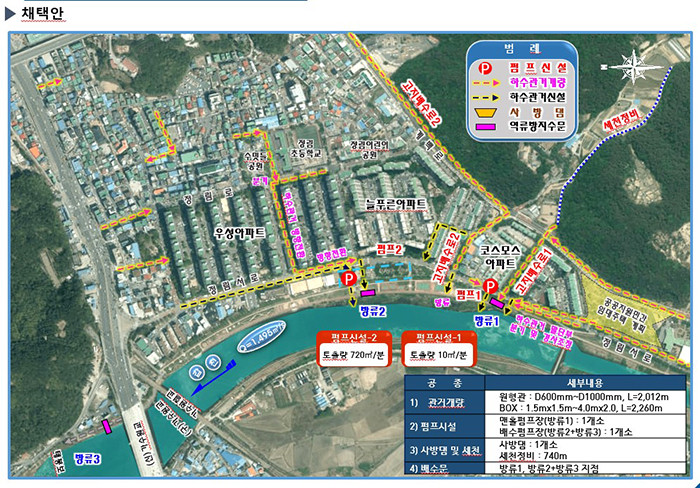Select the magenta floodgate marker above 방류3

pyautogui.click(x=107, y=428)
